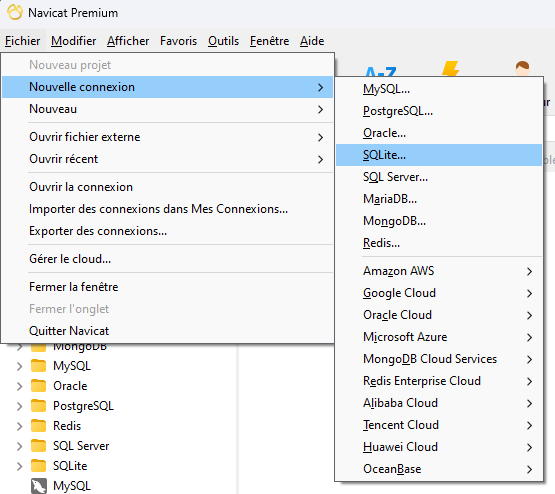The height and width of the screenshot is (494, 555).
Task: Expand the Nouveau submenu
Action: pyautogui.click(x=167, y=109)
